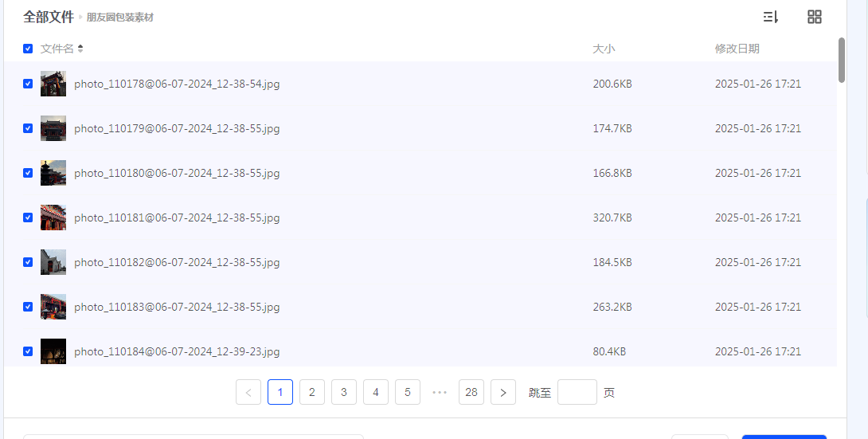Open file photo_110180 by its name
868x439 pixels.
177,173
